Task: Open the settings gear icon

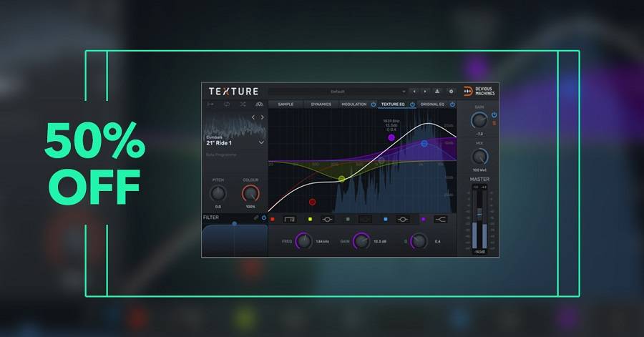Action: (x=451, y=92)
